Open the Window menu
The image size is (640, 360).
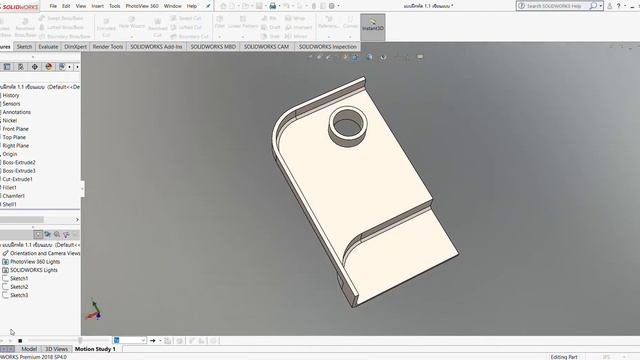173,6
